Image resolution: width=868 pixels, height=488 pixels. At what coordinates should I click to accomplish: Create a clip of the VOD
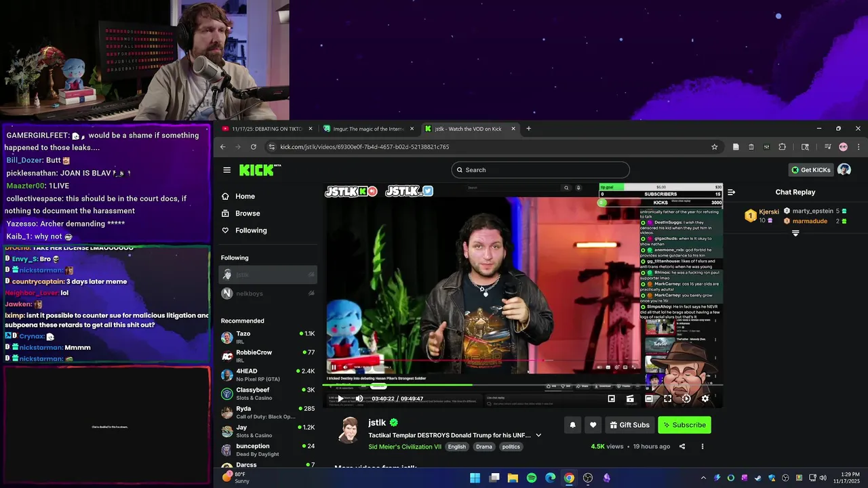(x=630, y=399)
